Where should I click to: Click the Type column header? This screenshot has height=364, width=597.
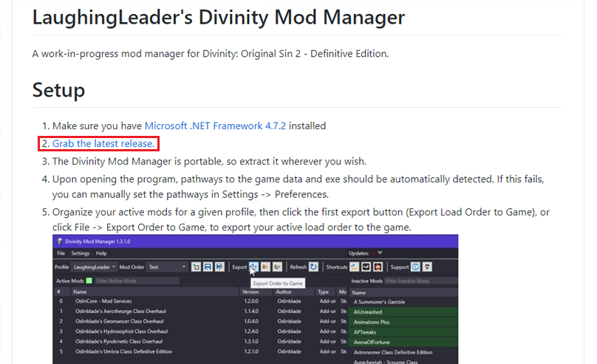coord(326,292)
